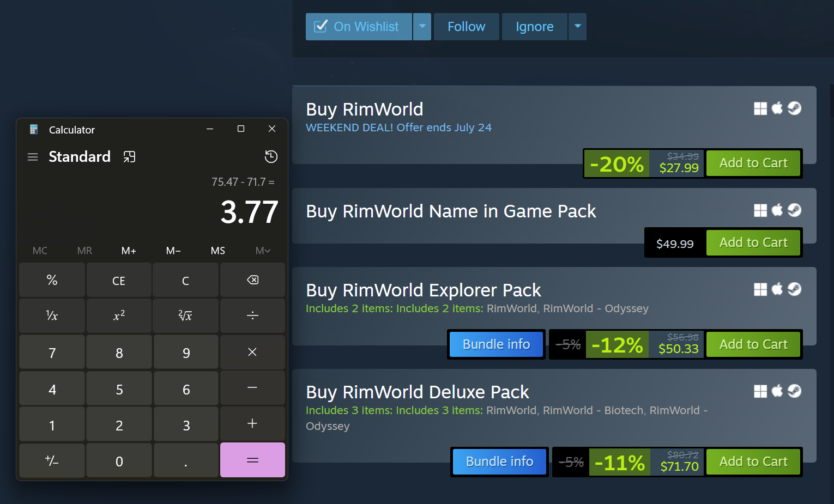Click the C clear key
The width and height of the screenshot is (834, 504).
point(185,280)
